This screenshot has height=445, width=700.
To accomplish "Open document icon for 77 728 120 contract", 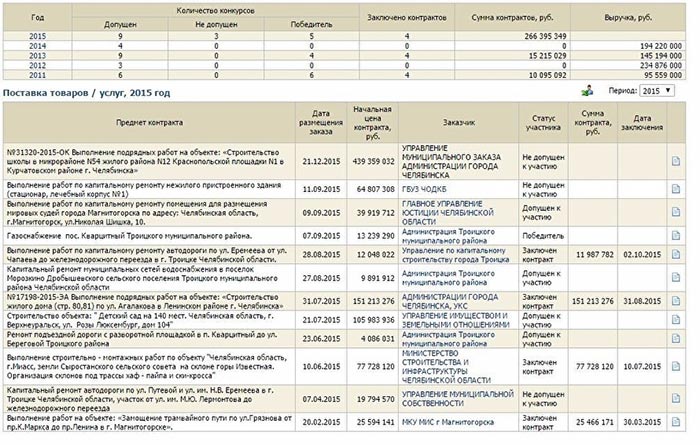I will [676, 366].
